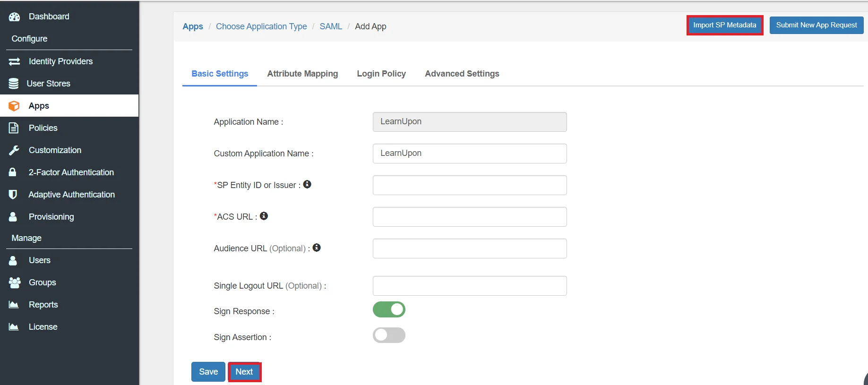Click the Application Name field

470,122
